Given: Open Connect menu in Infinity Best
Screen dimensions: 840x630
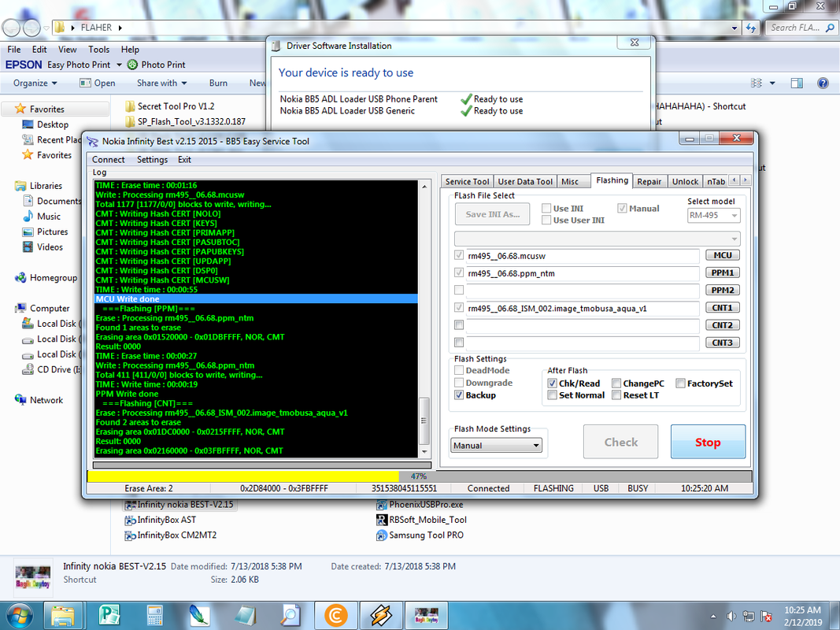Looking at the screenshot, I should click(x=108, y=160).
